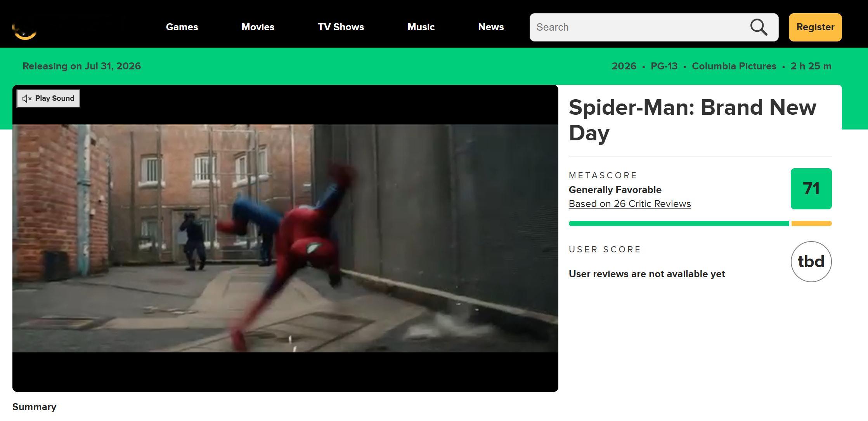The width and height of the screenshot is (868, 421).
Task: Open the Movies menu
Action: [x=258, y=27]
